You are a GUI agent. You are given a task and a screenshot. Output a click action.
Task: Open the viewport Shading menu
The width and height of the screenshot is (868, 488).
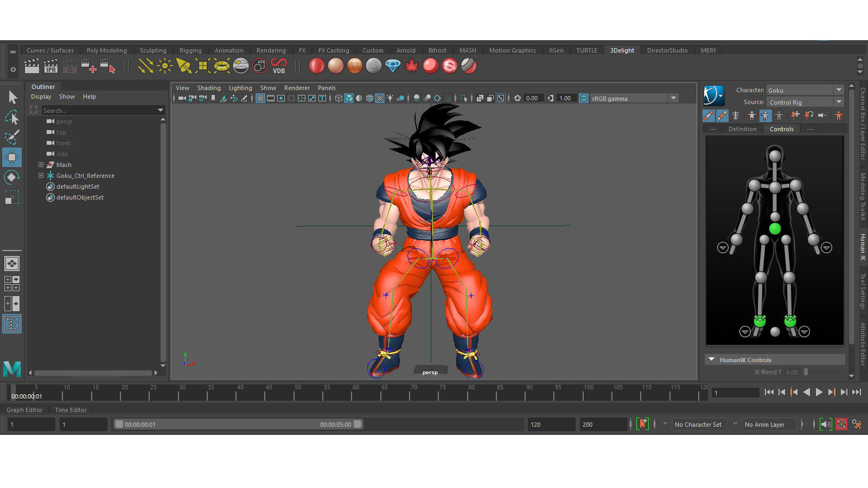point(209,88)
